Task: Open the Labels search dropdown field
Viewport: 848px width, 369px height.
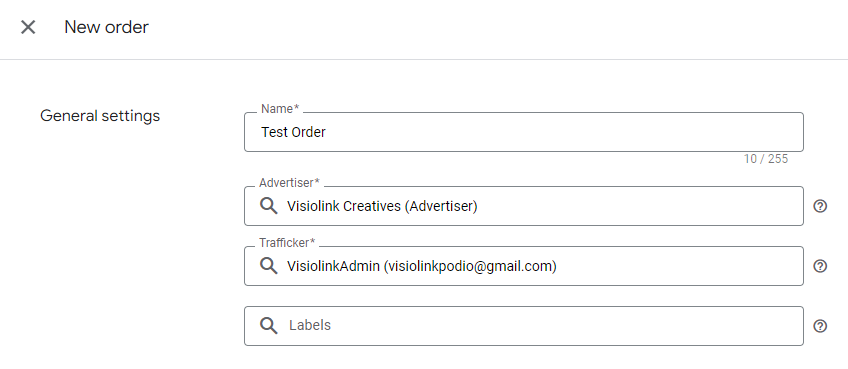Action: (524, 326)
